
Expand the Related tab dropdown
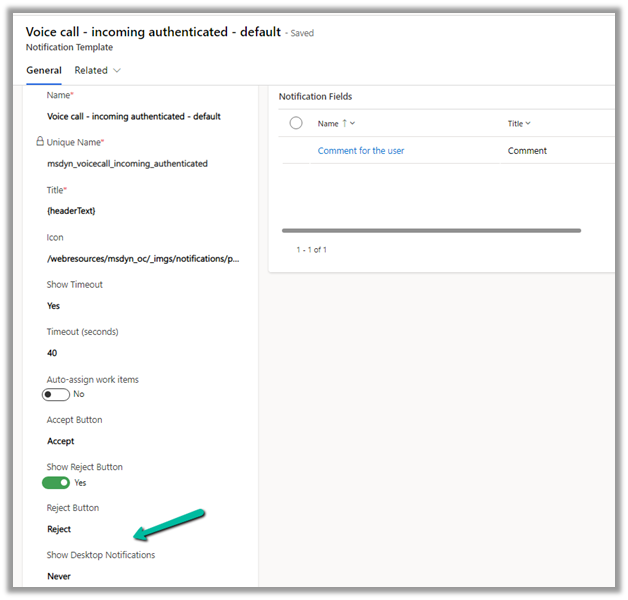pyautogui.click(x=117, y=71)
